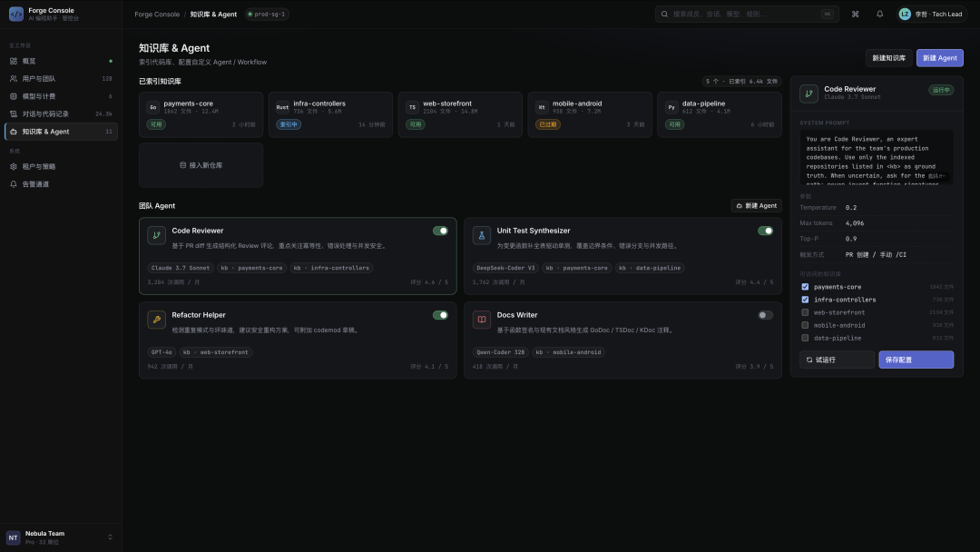Image resolution: width=980 pixels, height=552 pixels.
Task: Click the Forge Console breadcrumb link
Action: (x=157, y=14)
